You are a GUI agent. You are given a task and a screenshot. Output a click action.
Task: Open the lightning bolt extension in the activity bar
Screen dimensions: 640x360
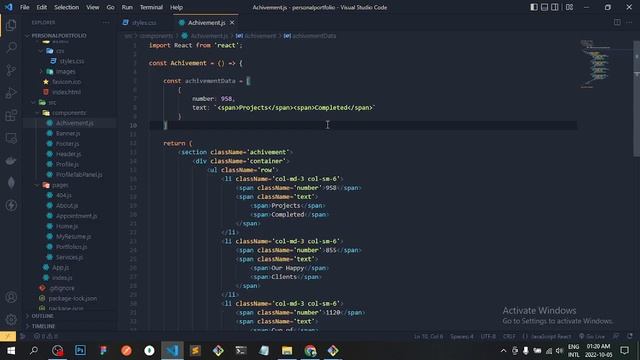11,205
